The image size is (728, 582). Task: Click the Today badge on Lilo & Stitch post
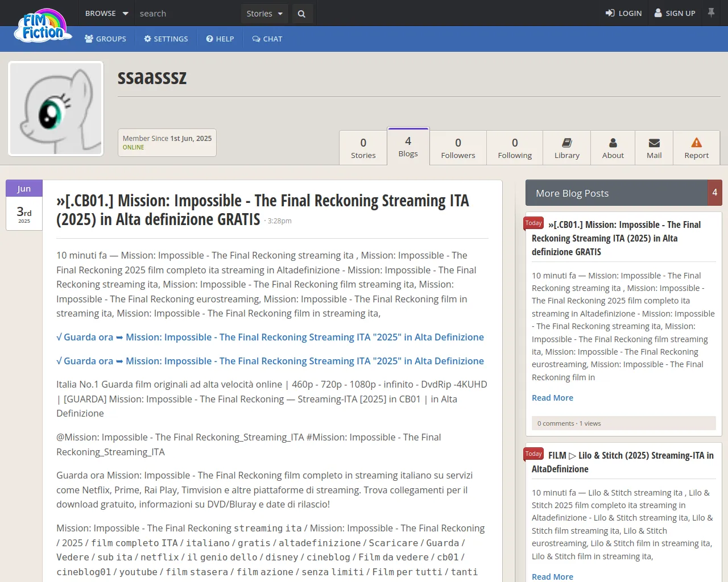tap(533, 454)
